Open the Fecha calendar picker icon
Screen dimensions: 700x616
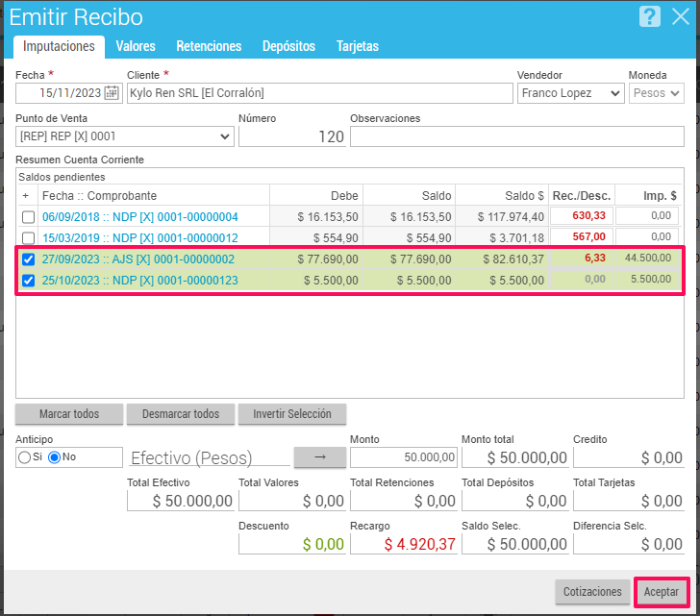(x=112, y=93)
